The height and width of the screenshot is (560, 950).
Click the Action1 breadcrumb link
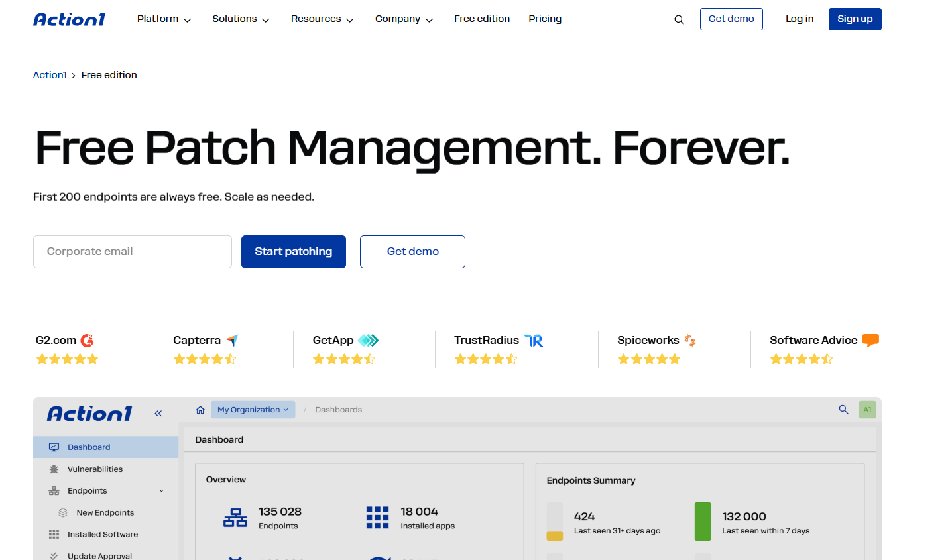point(50,75)
